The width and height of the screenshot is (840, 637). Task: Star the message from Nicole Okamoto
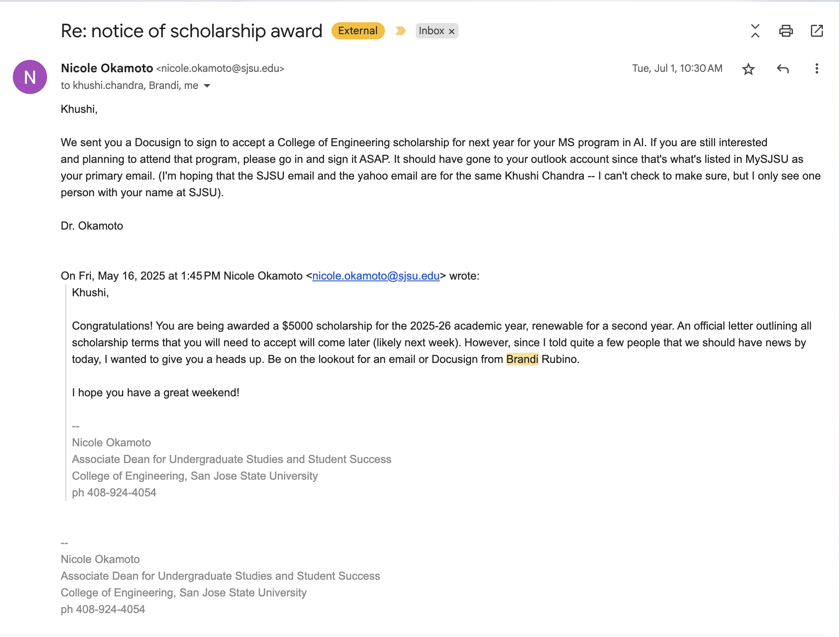[x=748, y=69]
